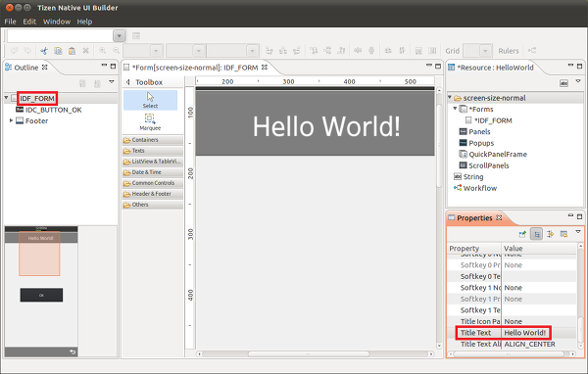Select QuickPanelFrame in Resource tree
Screen dimensions: 588x374
click(x=498, y=154)
